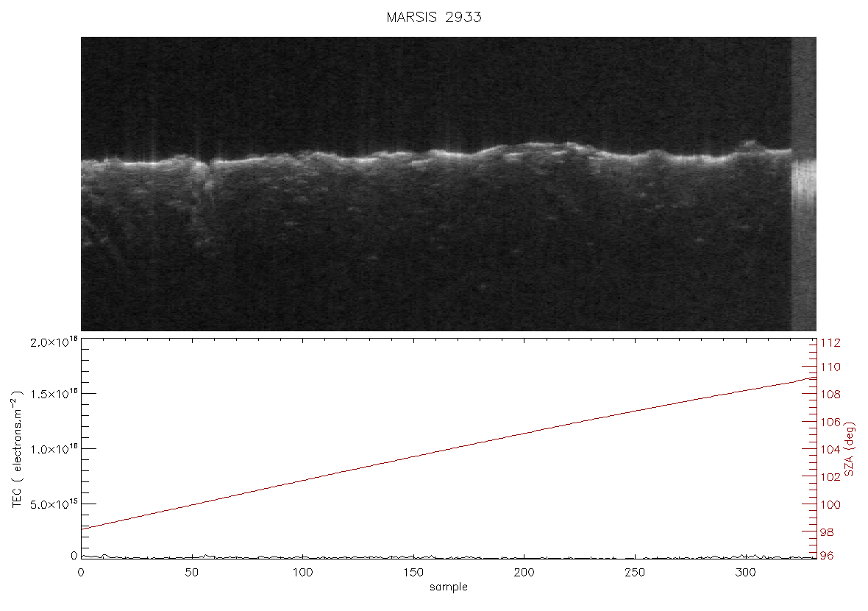Click the SZA (deg) axis label

(x=849, y=449)
